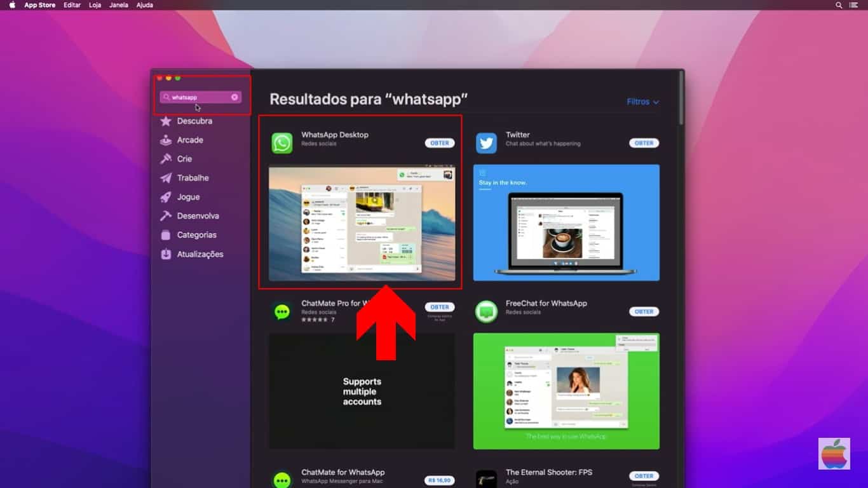Viewport: 868px width, 488px height.
Task: Open the Trabalhe section
Action: pyautogui.click(x=193, y=178)
